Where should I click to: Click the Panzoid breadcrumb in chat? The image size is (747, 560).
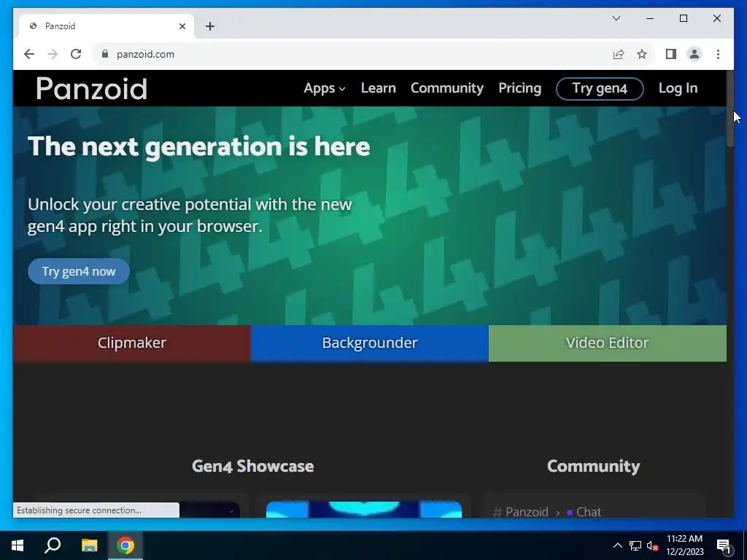tap(527, 512)
